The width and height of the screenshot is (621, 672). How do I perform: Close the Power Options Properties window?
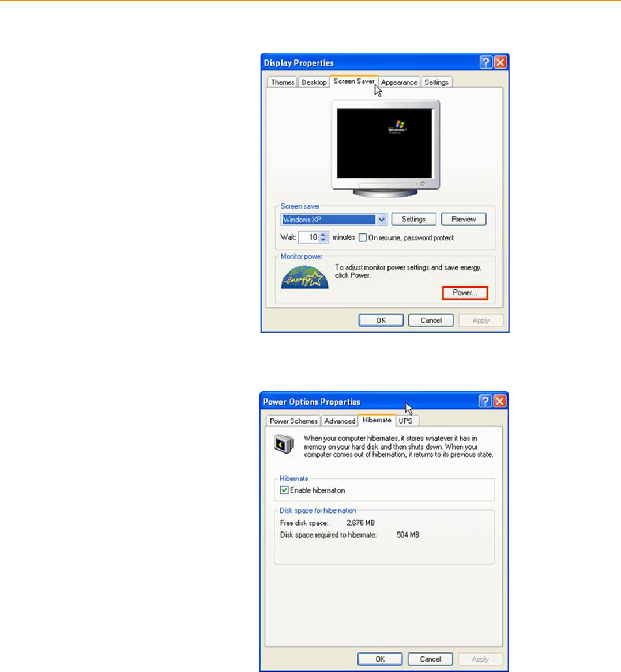(x=500, y=401)
